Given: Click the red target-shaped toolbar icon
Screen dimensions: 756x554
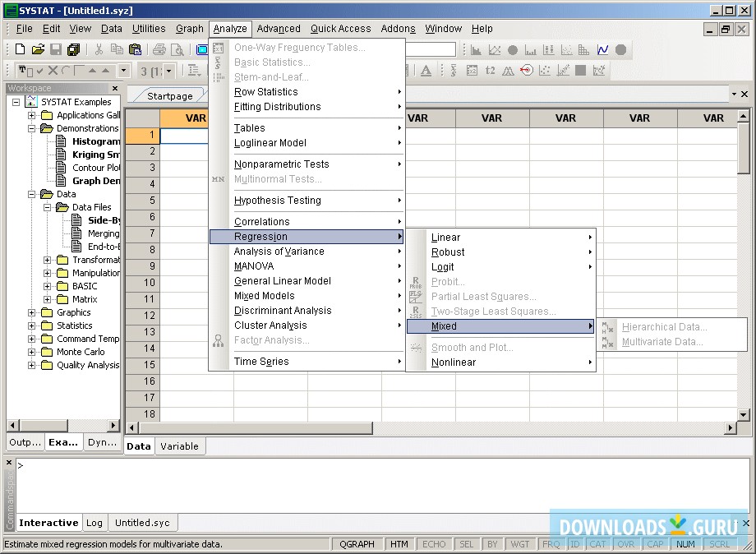Looking at the screenshot, I should coord(527,71).
